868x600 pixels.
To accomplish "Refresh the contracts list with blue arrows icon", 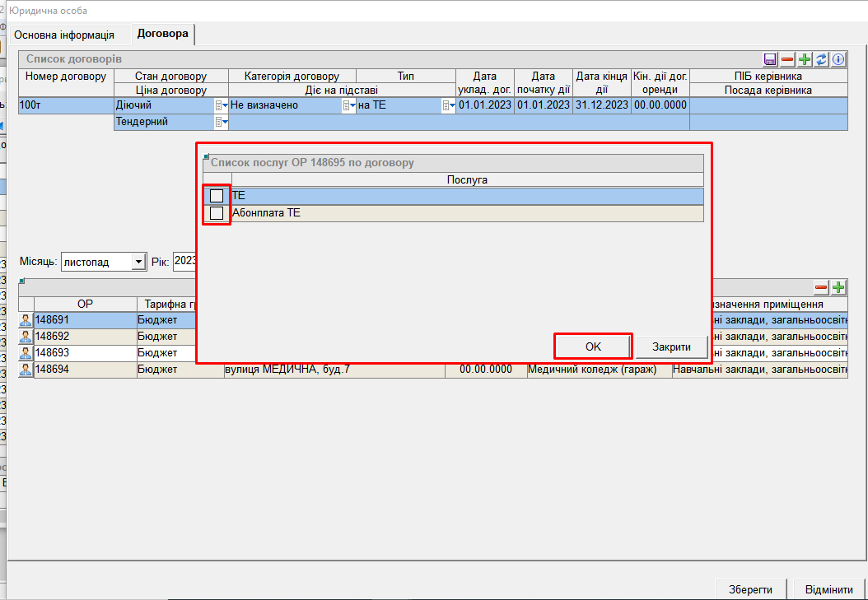I will [822, 59].
